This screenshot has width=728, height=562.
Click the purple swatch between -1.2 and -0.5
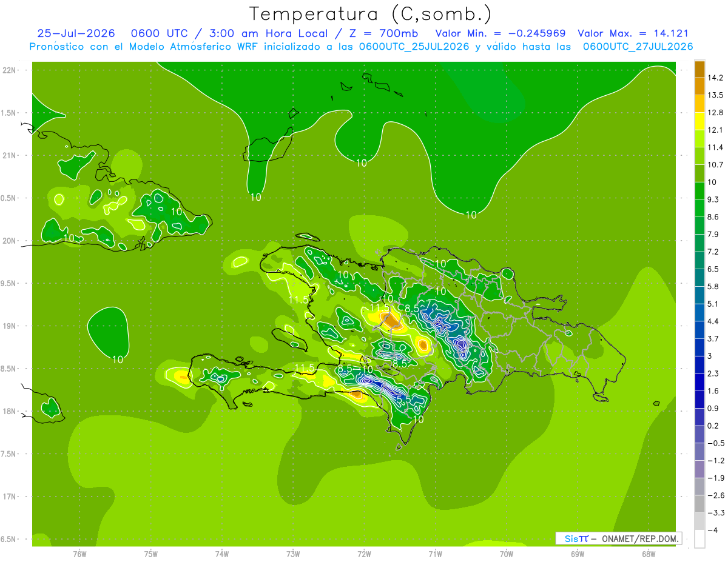tap(699, 452)
